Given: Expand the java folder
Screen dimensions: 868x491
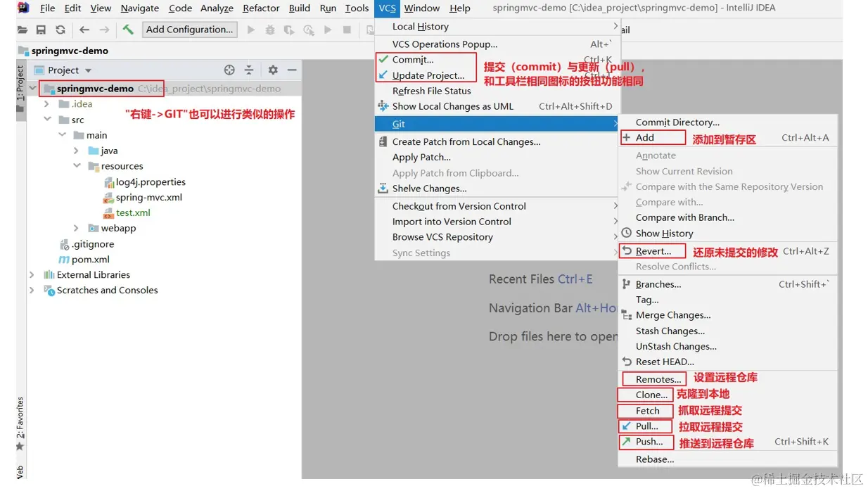Looking at the screenshot, I should pyautogui.click(x=77, y=151).
